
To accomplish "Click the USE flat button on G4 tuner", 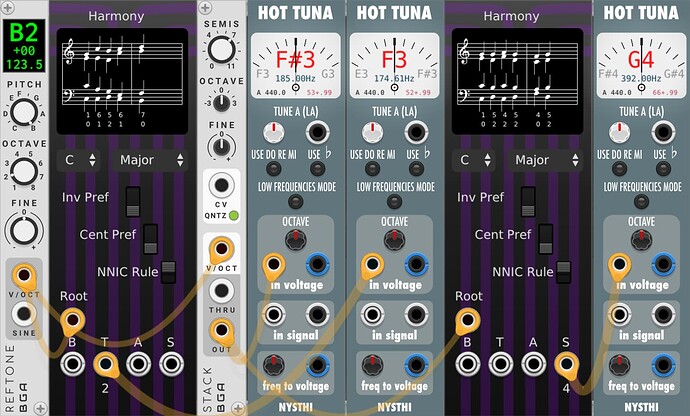I will point(663,168).
